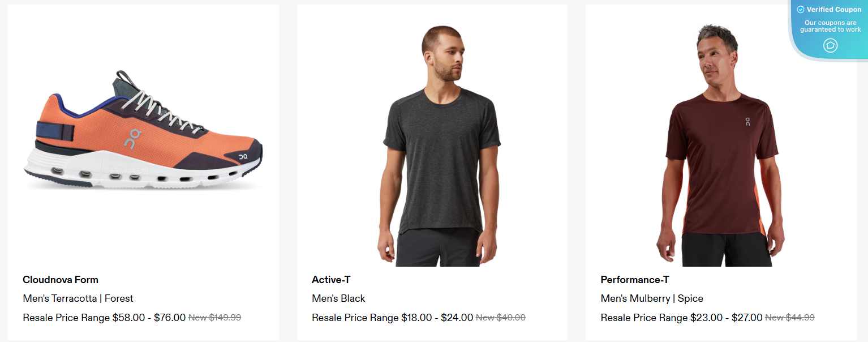Image resolution: width=868 pixels, height=342 pixels.
Task: Select the Men's Black color variant
Action: click(338, 298)
